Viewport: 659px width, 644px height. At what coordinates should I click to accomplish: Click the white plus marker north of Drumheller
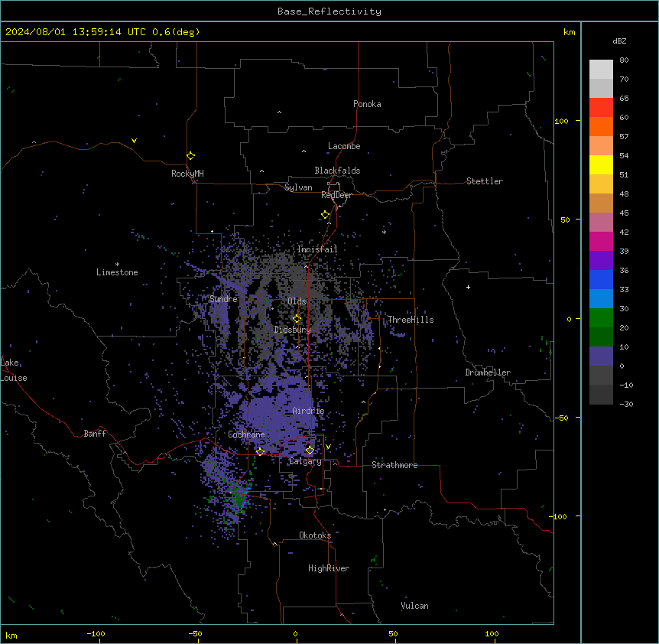[468, 287]
